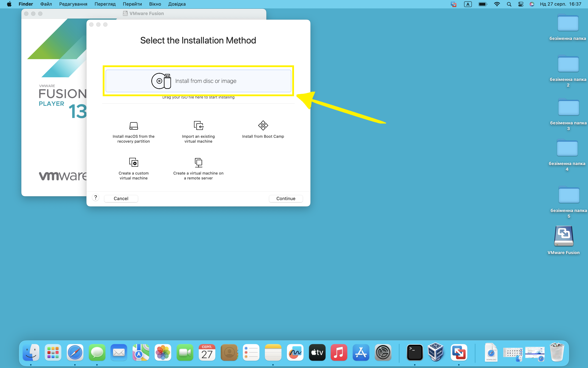Click the Cancel button

[x=121, y=199]
